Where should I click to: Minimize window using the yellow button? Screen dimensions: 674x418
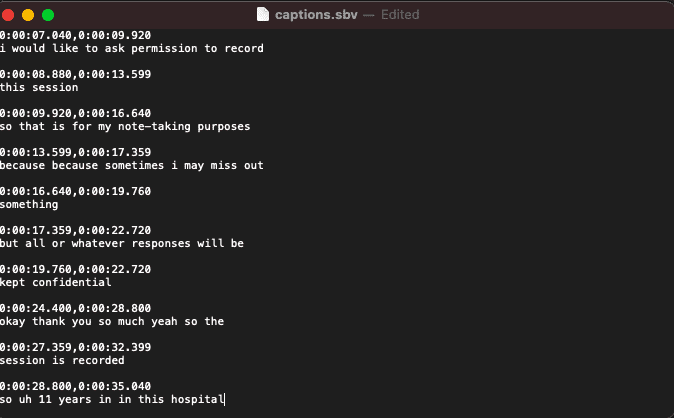[x=28, y=15]
